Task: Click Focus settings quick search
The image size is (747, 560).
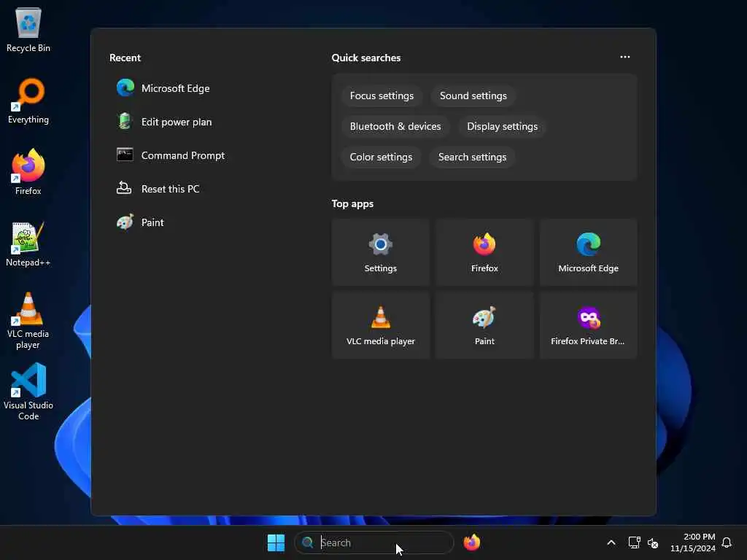Action: point(382,96)
